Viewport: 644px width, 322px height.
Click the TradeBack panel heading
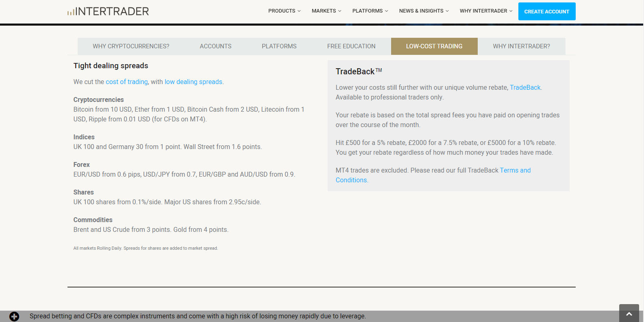point(359,71)
